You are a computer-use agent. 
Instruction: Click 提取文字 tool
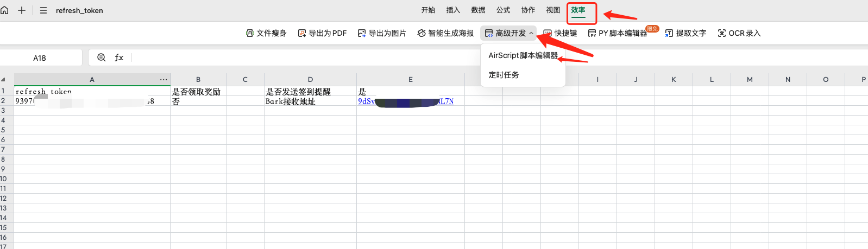pos(685,33)
